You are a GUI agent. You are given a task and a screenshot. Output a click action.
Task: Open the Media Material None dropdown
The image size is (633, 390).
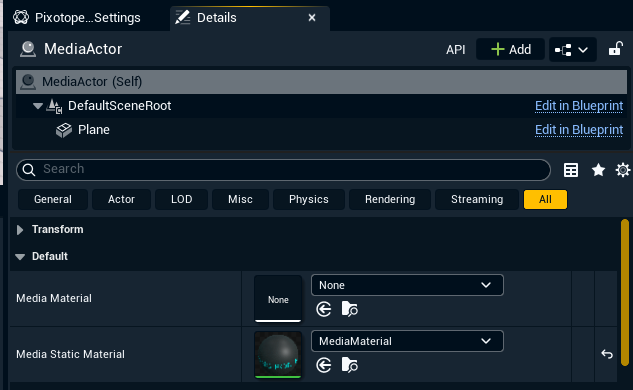[407, 285]
